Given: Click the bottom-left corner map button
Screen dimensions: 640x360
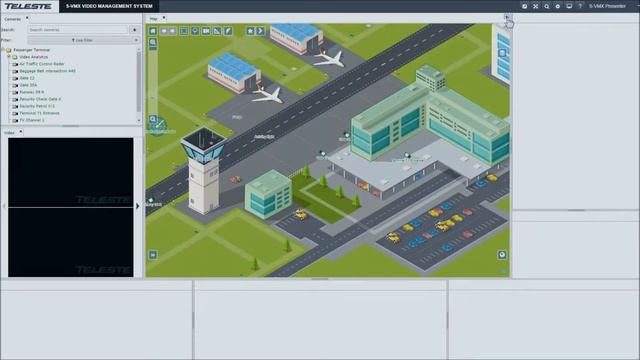Looking at the screenshot, I should tap(153, 255).
